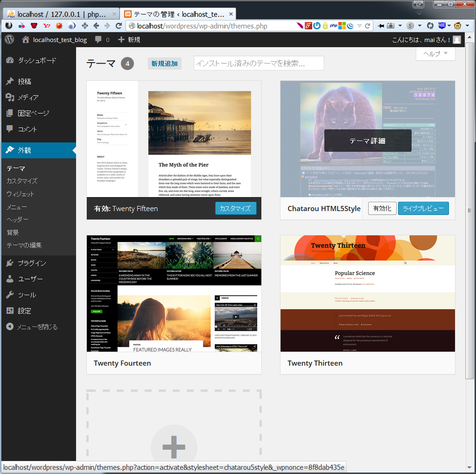Open the ウィジェット submenu item
This screenshot has width=476, height=474.
[20, 194]
